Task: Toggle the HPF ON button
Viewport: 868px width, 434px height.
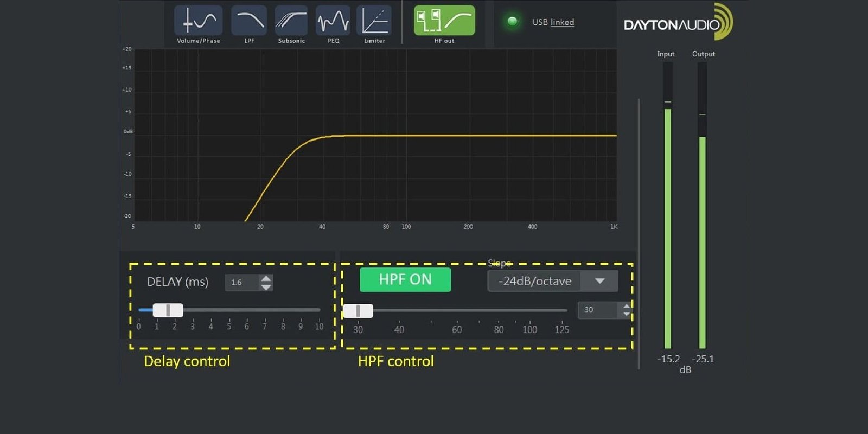Action: coord(405,279)
